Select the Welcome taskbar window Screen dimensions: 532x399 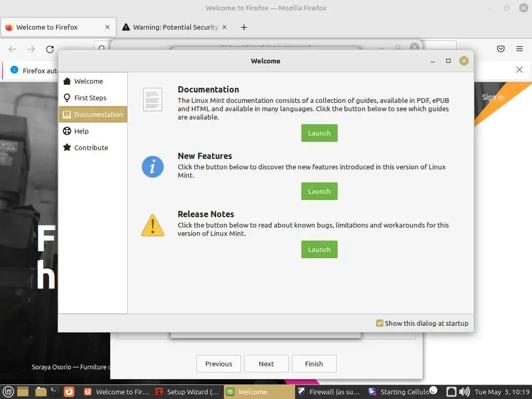pos(259,392)
